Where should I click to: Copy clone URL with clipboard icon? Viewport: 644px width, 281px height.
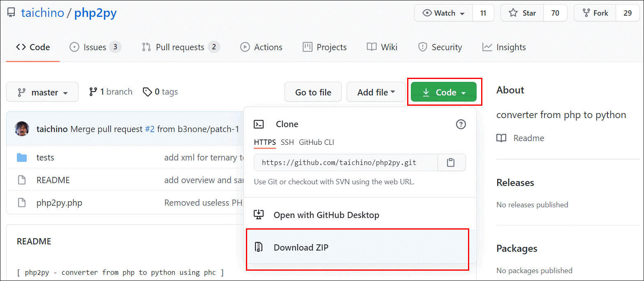[x=451, y=163]
